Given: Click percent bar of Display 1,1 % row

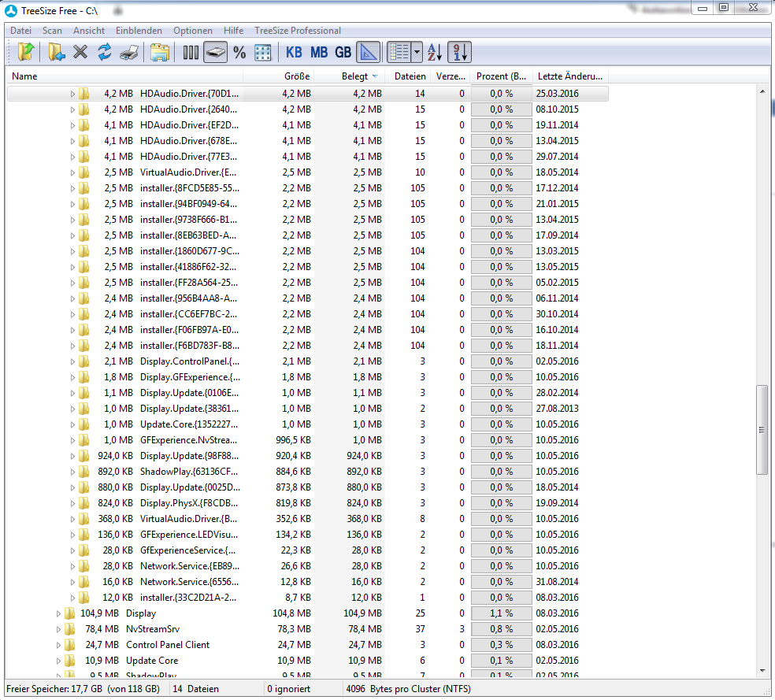Looking at the screenshot, I should (x=501, y=613).
